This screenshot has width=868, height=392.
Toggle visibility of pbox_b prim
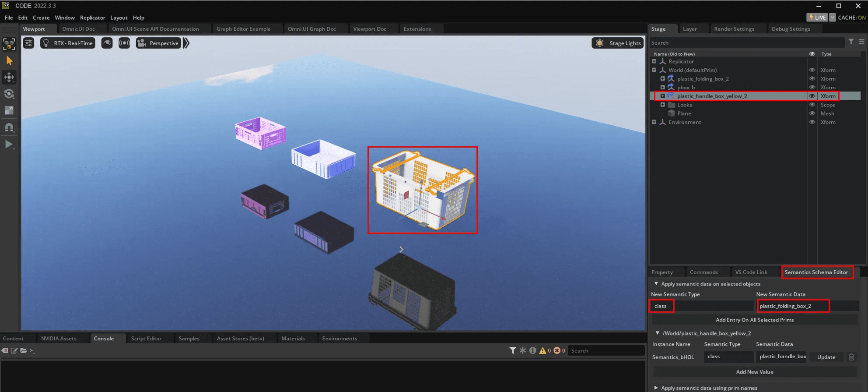tap(812, 87)
